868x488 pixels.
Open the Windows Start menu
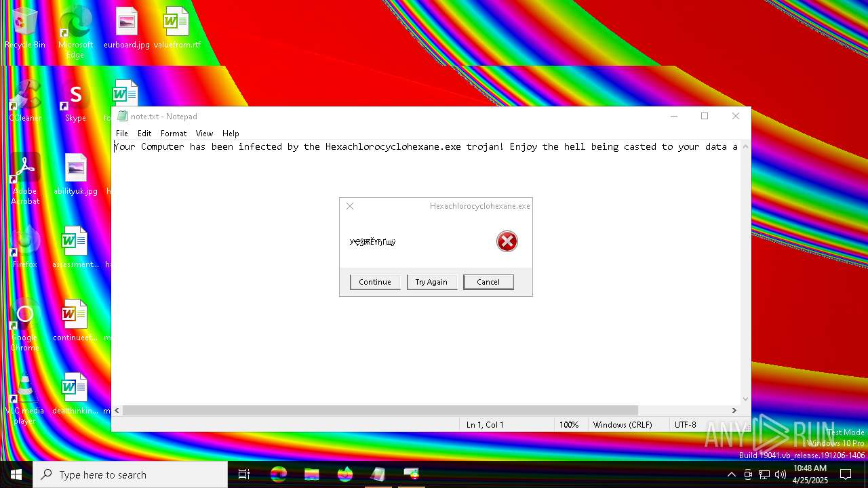click(16, 474)
